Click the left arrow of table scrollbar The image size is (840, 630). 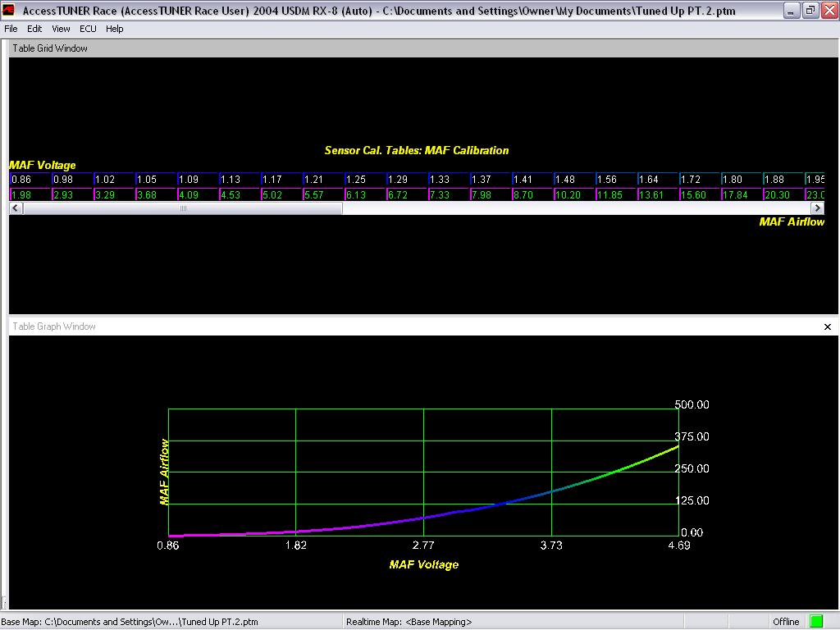pos(16,208)
